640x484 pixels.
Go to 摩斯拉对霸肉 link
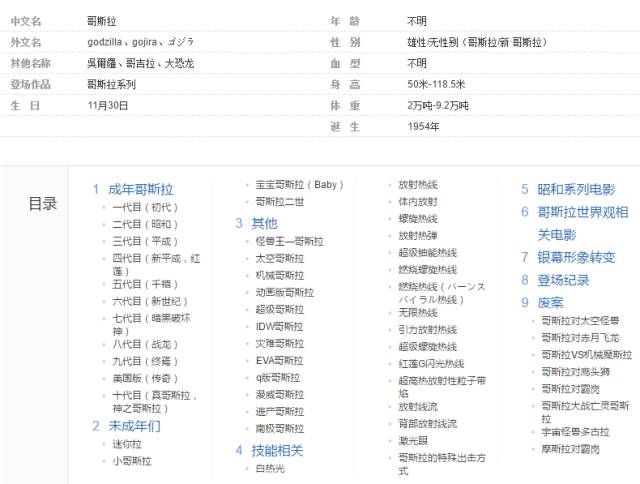[x=571, y=449]
